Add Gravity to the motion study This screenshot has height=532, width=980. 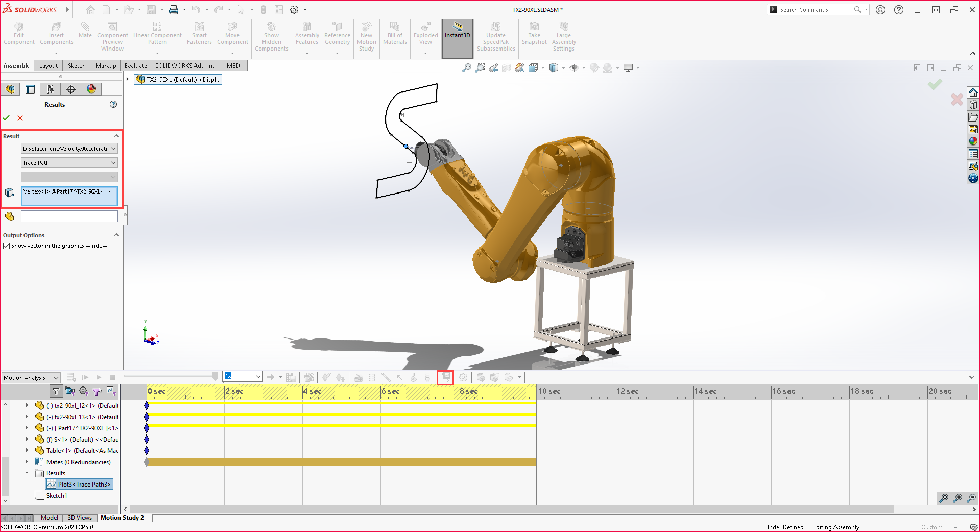[x=427, y=377]
